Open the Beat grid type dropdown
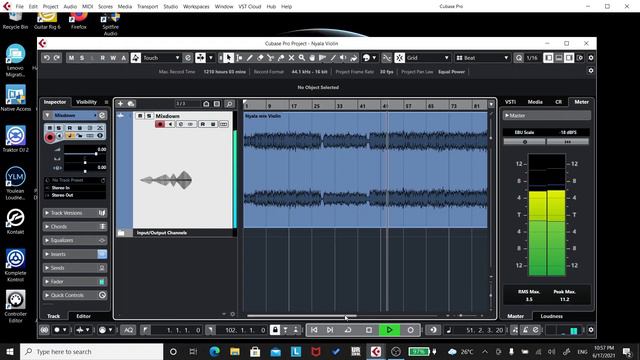Image resolution: width=640 pixels, height=360 pixels. tap(482, 58)
